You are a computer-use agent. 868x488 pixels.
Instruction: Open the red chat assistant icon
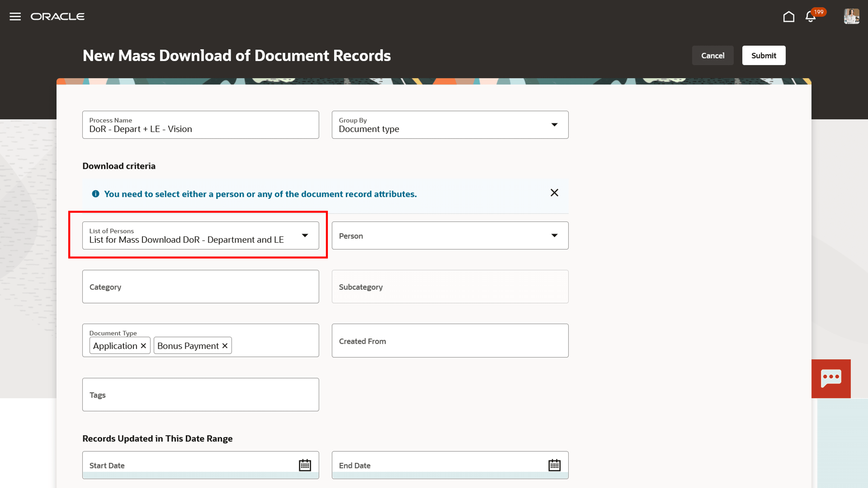point(831,379)
